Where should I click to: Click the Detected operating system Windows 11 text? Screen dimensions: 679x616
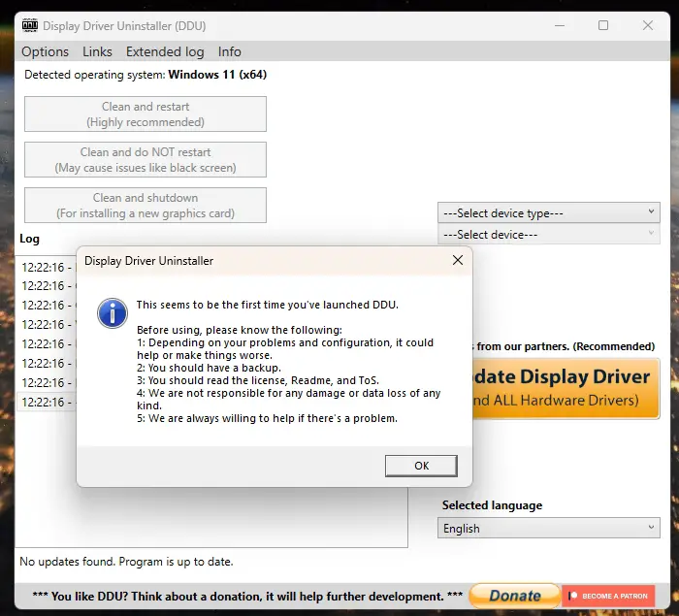pyautogui.click(x=145, y=75)
